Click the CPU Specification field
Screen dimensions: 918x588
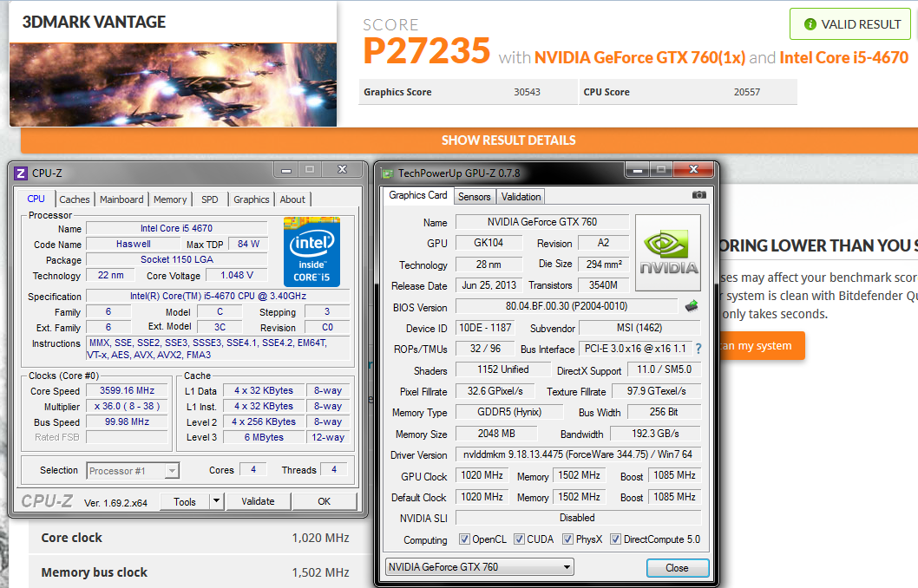pos(218,296)
